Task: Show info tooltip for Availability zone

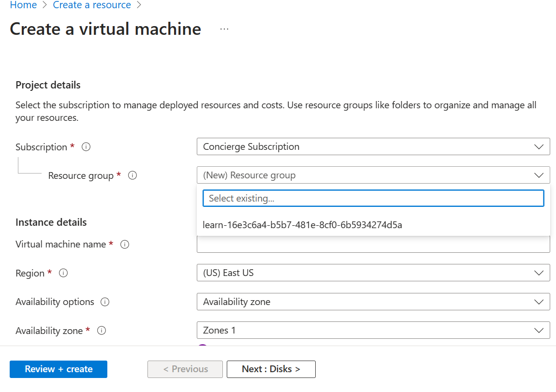Action: pyautogui.click(x=102, y=331)
